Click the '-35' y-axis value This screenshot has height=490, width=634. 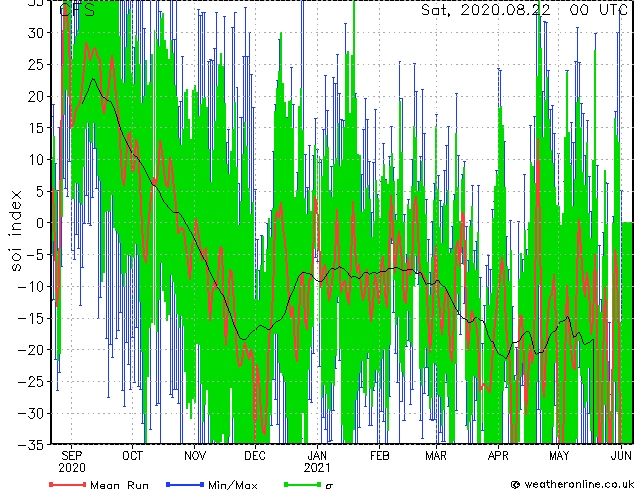point(31,445)
